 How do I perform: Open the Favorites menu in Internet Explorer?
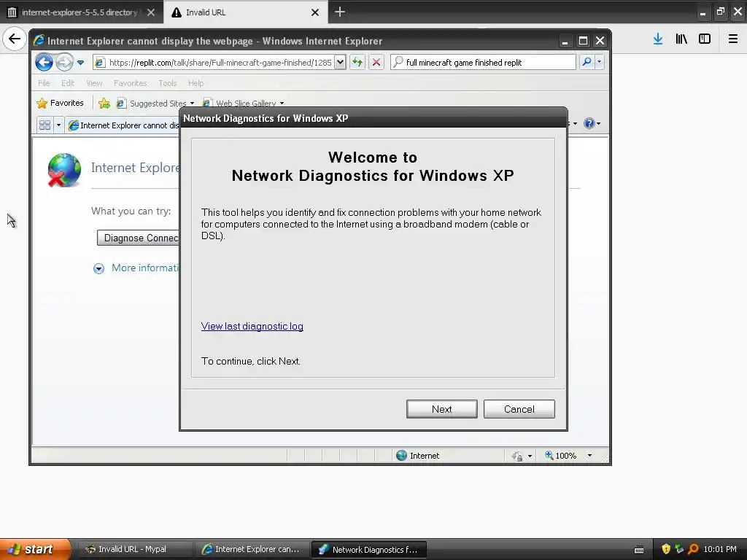(x=130, y=83)
